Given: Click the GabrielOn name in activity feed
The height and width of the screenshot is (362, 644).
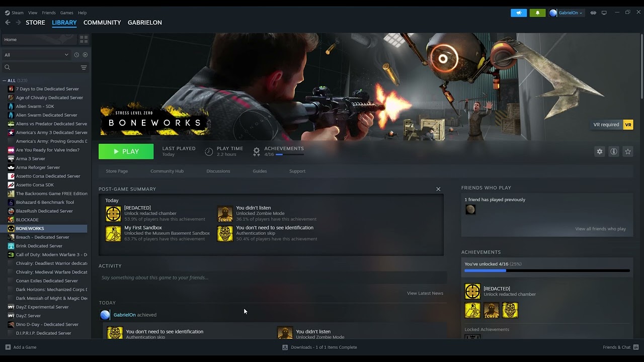Looking at the screenshot, I should point(124,315).
